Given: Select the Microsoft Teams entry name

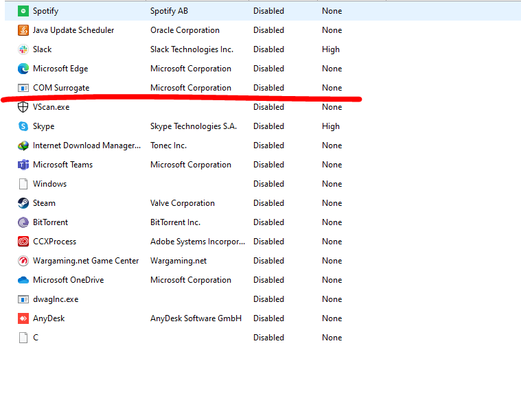Looking at the screenshot, I should (62, 165).
